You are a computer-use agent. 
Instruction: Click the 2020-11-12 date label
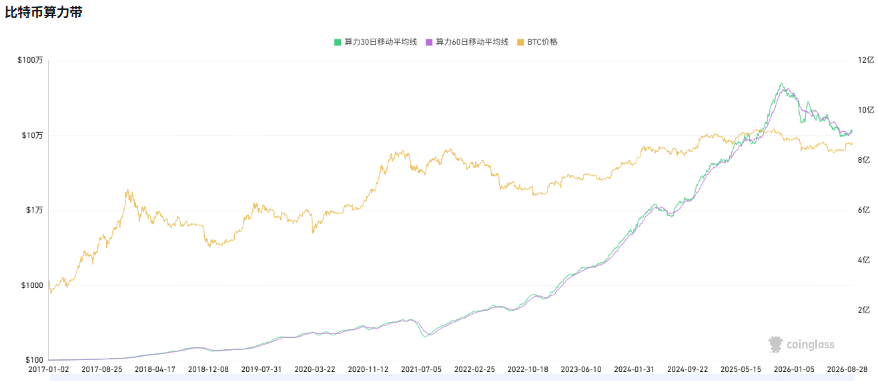tap(368, 369)
